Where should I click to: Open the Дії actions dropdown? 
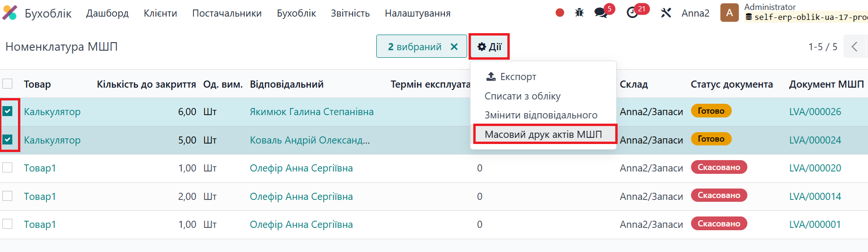[x=489, y=47]
